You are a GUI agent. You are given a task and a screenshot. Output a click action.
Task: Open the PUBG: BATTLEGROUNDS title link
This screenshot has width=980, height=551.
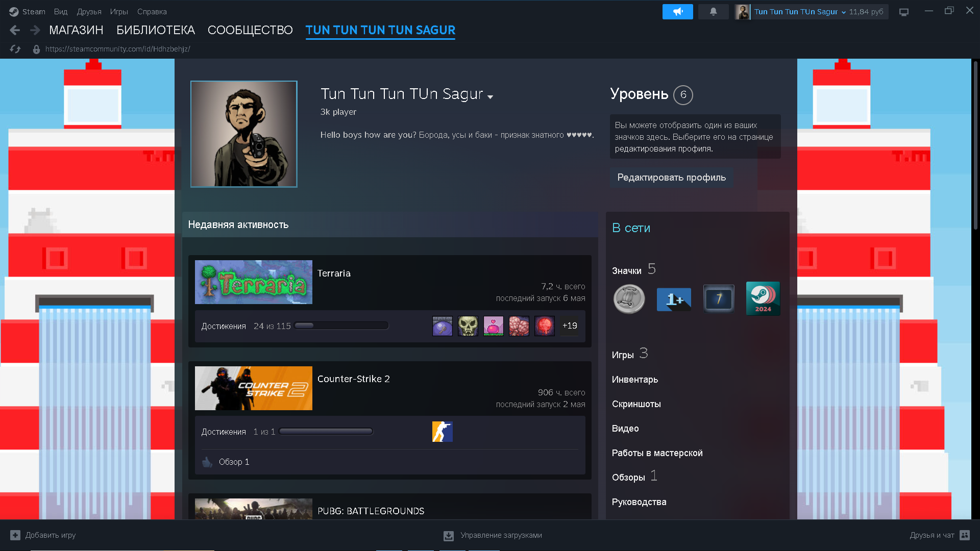tap(371, 511)
